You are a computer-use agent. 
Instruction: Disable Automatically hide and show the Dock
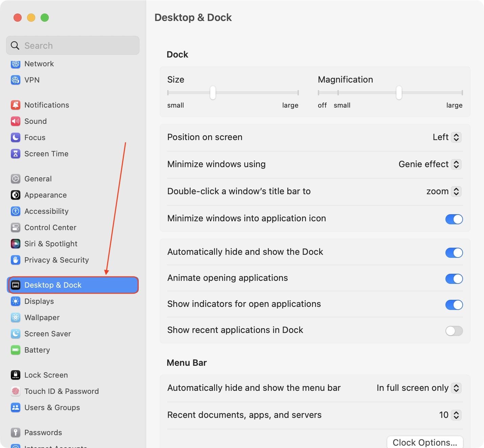(x=454, y=253)
